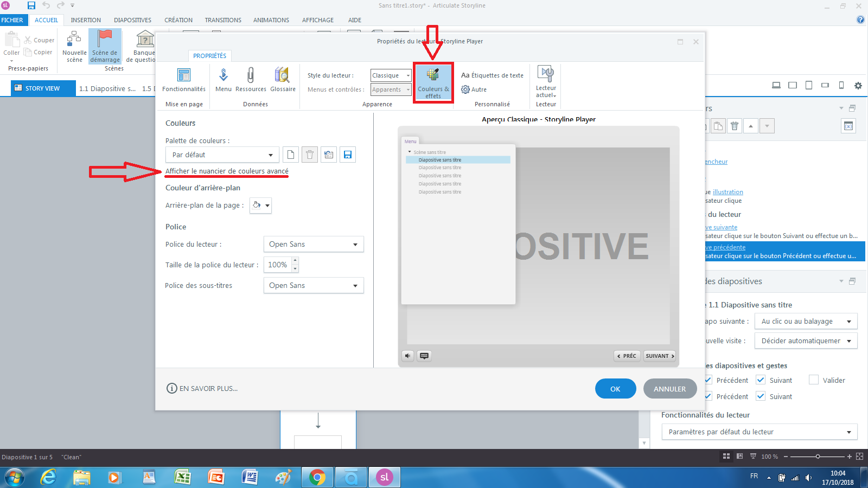Open Internet Explorer from the taskbar
Viewport: 868px width, 488px height.
tap(48, 477)
